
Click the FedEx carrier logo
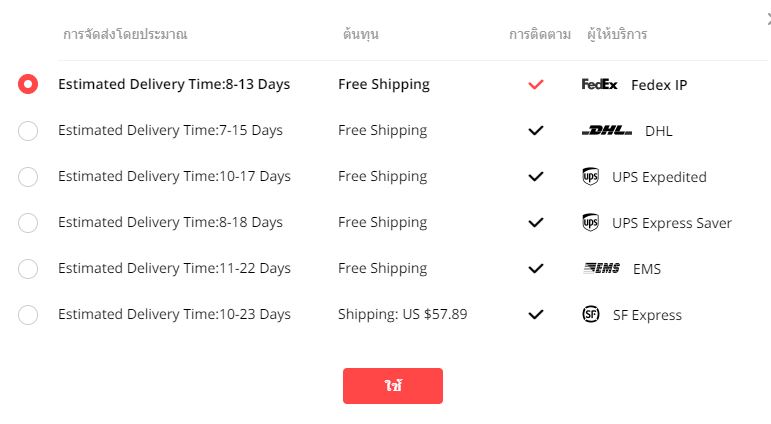599,84
